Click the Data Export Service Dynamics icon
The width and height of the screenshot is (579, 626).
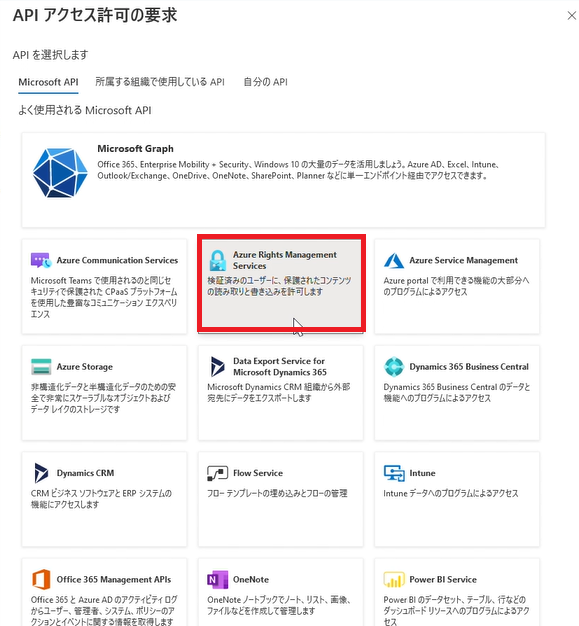[218, 366]
